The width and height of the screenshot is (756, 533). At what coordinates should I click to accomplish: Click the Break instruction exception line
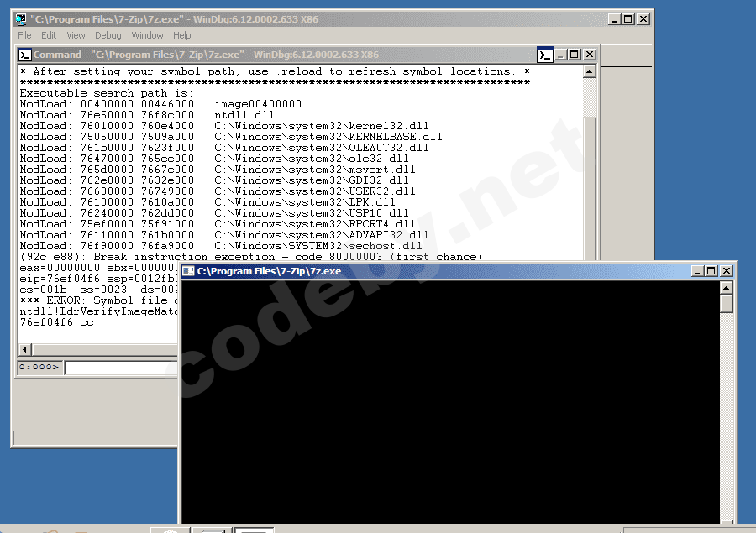click(x=250, y=257)
